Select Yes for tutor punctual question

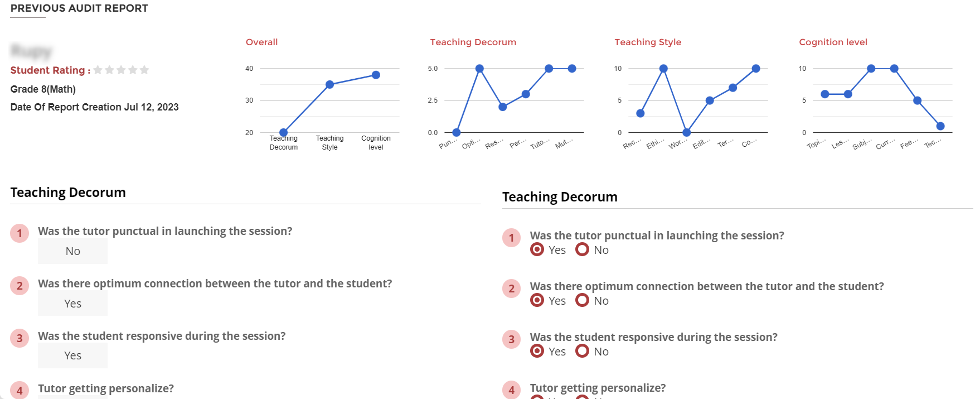(x=537, y=249)
